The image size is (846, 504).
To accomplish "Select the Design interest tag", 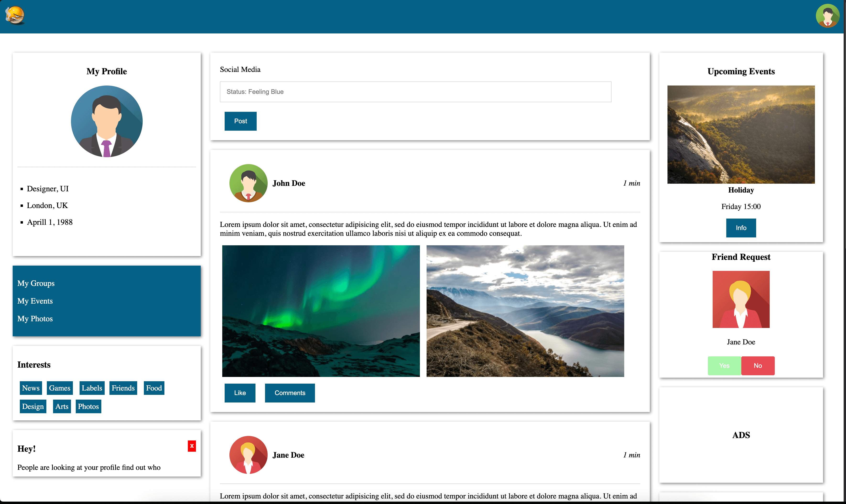I will click(33, 406).
